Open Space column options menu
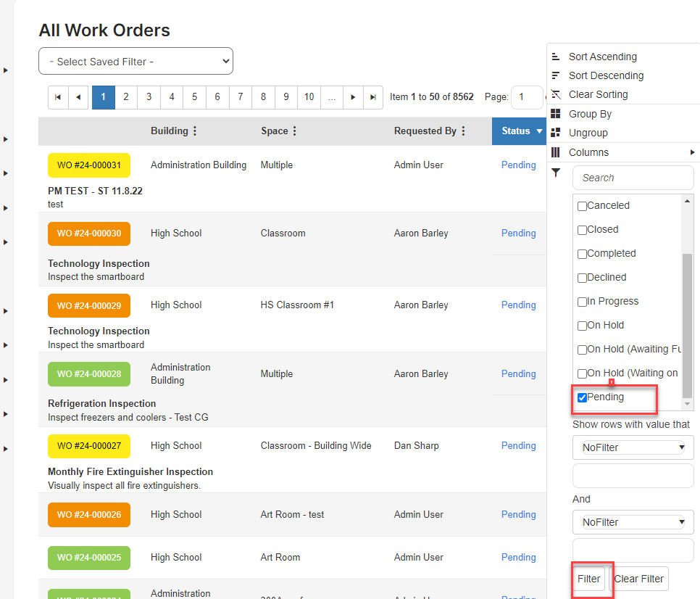Viewport: 700px width, 599px height. 295,131
